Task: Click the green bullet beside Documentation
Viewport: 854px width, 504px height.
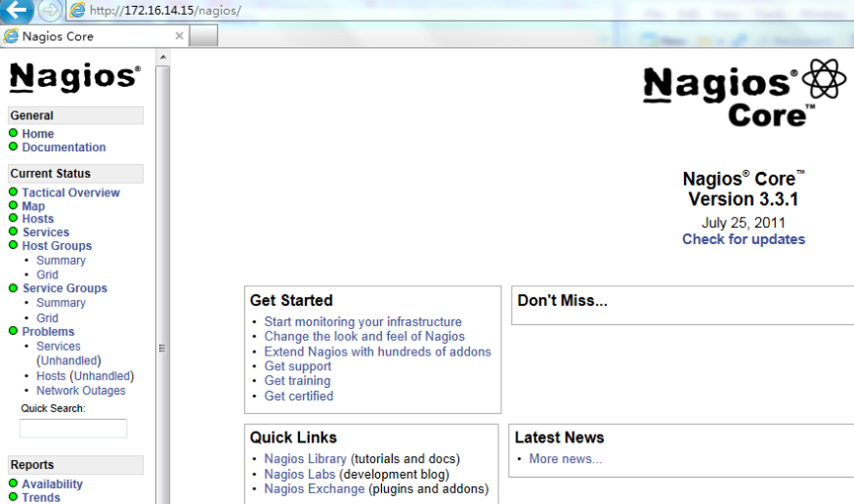Action: click(14, 147)
